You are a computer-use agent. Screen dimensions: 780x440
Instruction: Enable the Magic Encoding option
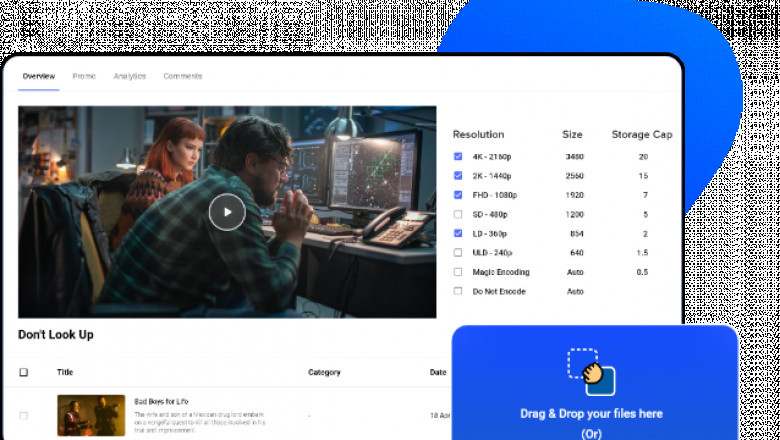(x=458, y=272)
